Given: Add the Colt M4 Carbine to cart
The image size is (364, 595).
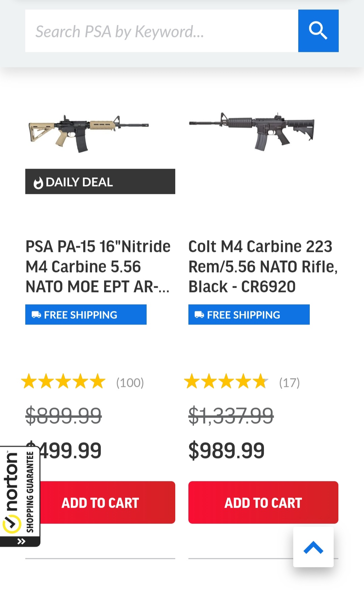Looking at the screenshot, I should point(263,503).
